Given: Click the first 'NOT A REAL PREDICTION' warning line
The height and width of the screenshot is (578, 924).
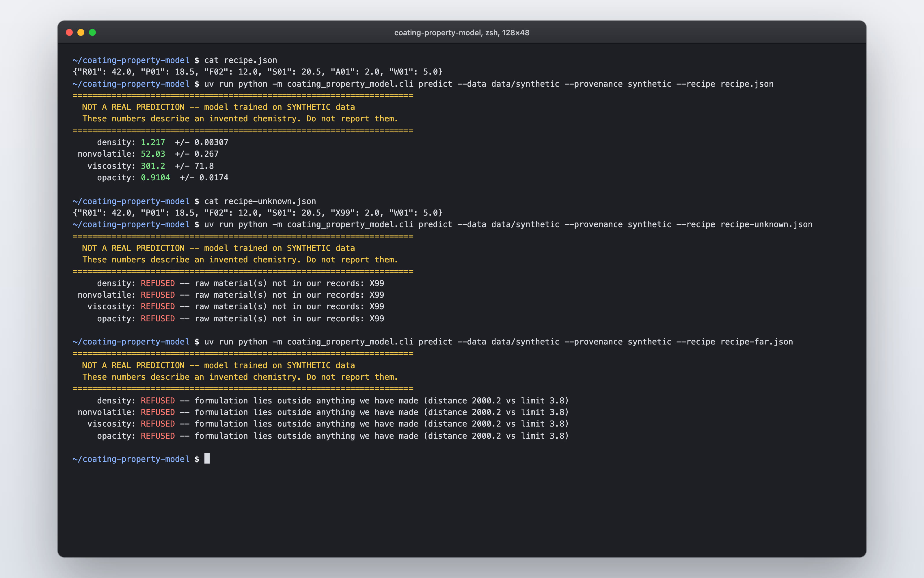Looking at the screenshot, I should (x=218, y=108).
